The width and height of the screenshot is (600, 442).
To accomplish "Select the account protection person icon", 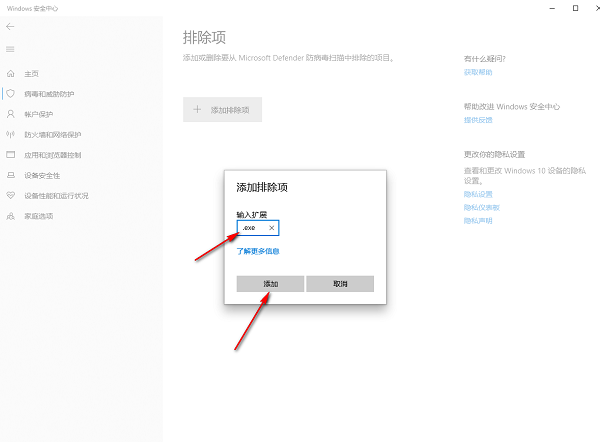I will click(11, 114).
